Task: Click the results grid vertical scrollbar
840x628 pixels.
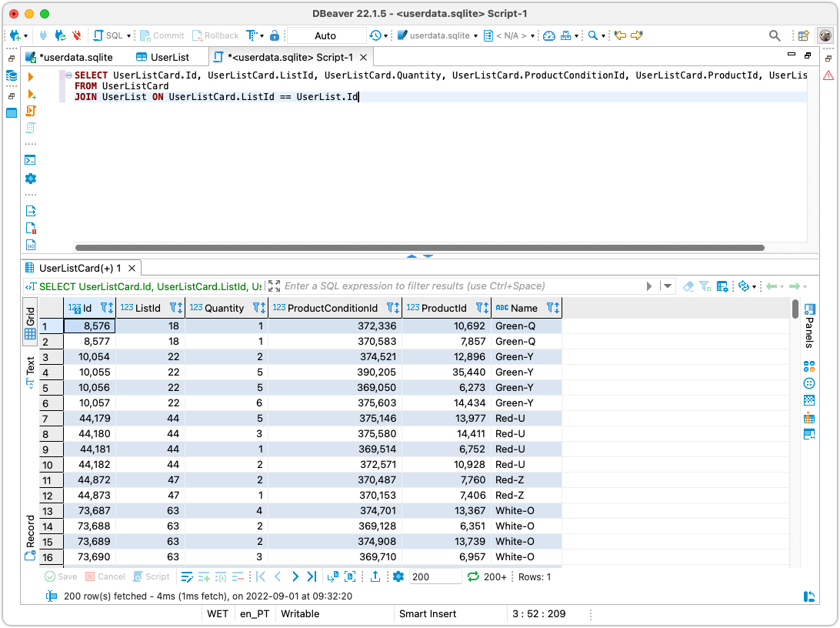Action: 795,309
